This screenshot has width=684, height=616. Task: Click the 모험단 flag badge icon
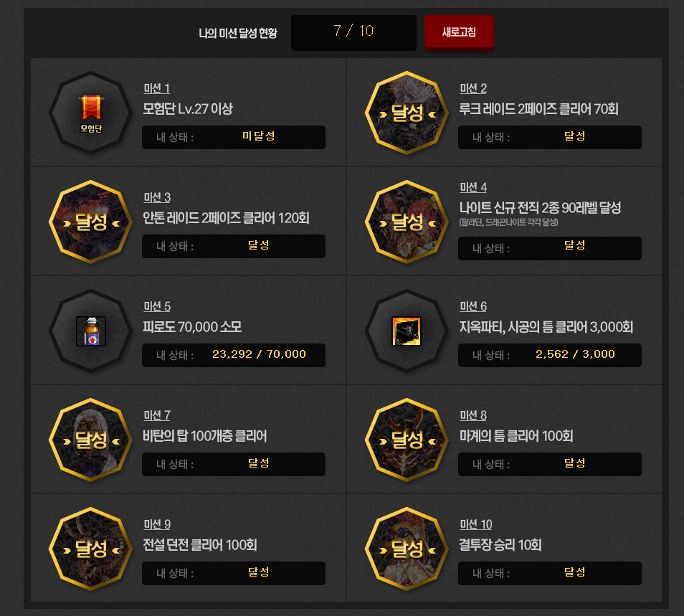point(91,113)
